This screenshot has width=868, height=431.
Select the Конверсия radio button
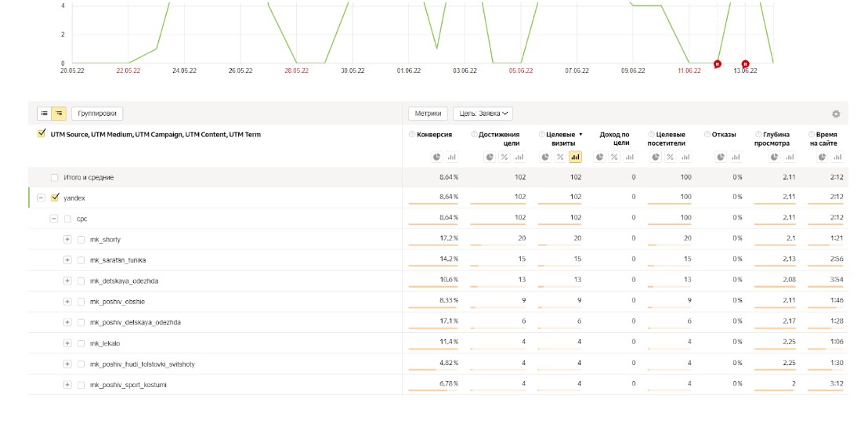[412, 135]
